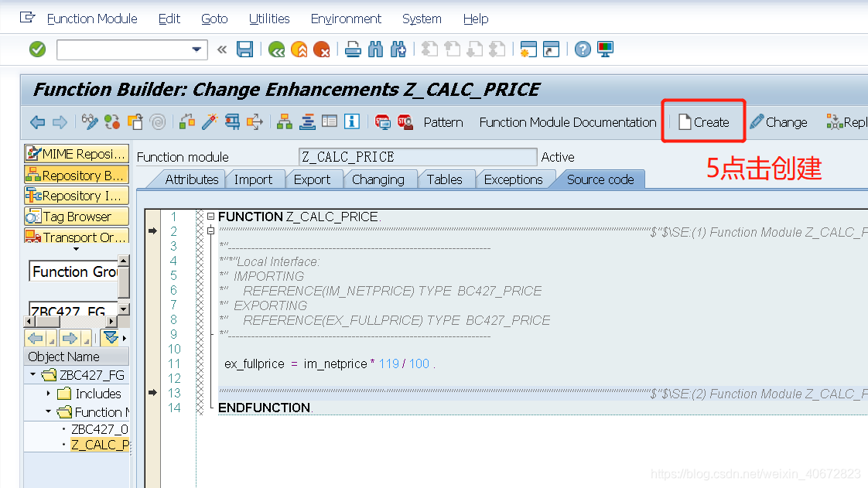Click the Test/Execute icon
The height and width of the screenshot is (488, 868).
[233, 121]
